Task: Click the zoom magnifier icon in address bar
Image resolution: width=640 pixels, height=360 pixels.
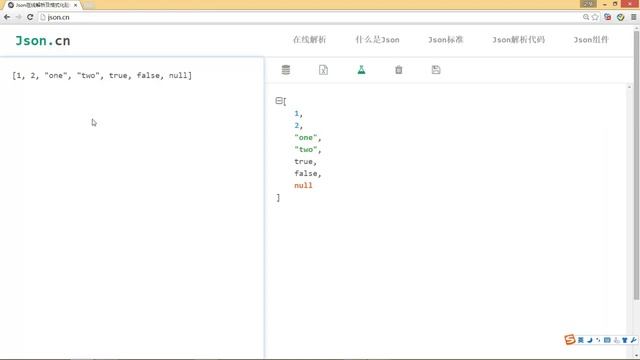Action: click(586, 17)
